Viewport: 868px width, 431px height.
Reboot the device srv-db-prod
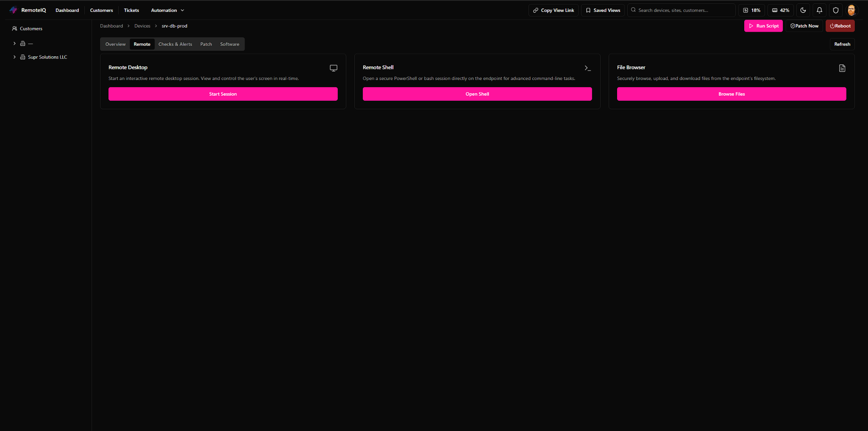[x=840, y=25]
